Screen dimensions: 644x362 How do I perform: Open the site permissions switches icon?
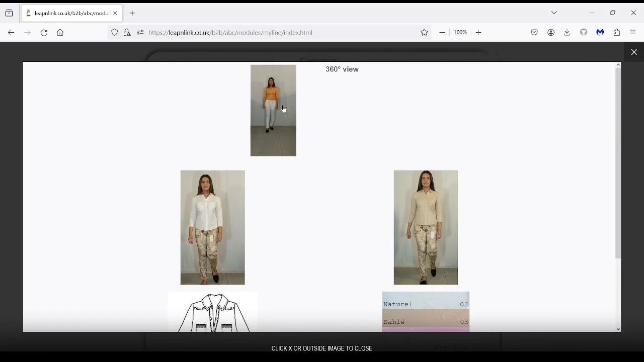pos(140,32)
